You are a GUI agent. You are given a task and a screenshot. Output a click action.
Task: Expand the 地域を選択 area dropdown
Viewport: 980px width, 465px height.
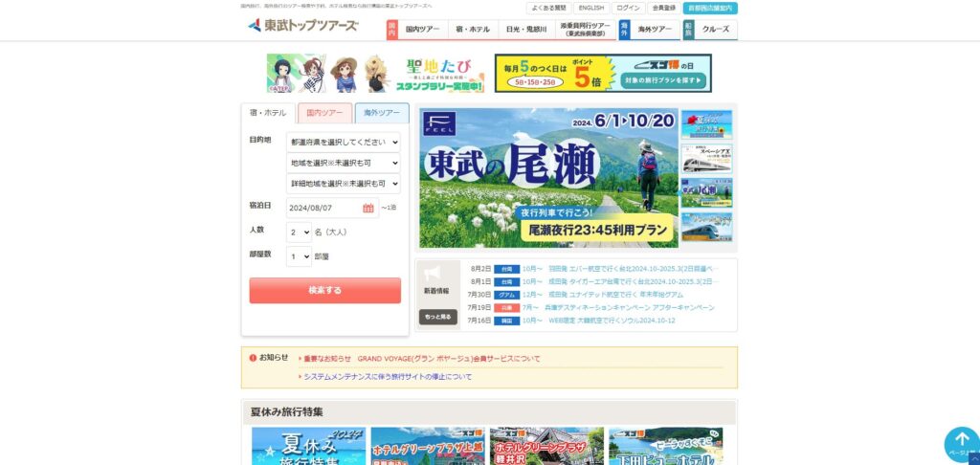pyautogui.click(x=344, y=163)
